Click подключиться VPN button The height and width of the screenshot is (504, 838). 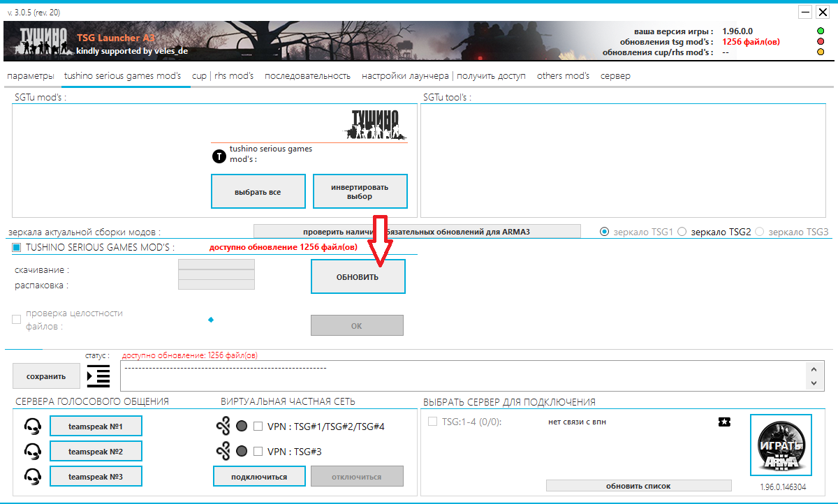pos(259,477)
